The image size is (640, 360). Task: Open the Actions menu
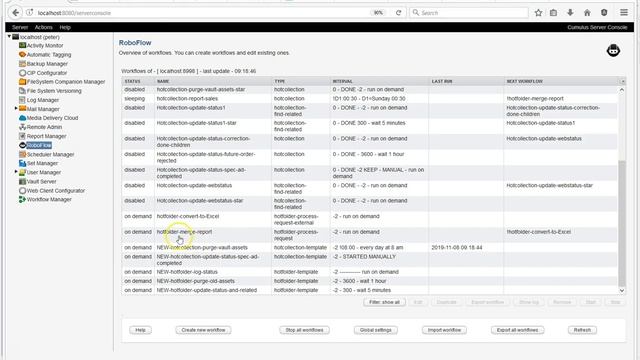coord(44,27)
